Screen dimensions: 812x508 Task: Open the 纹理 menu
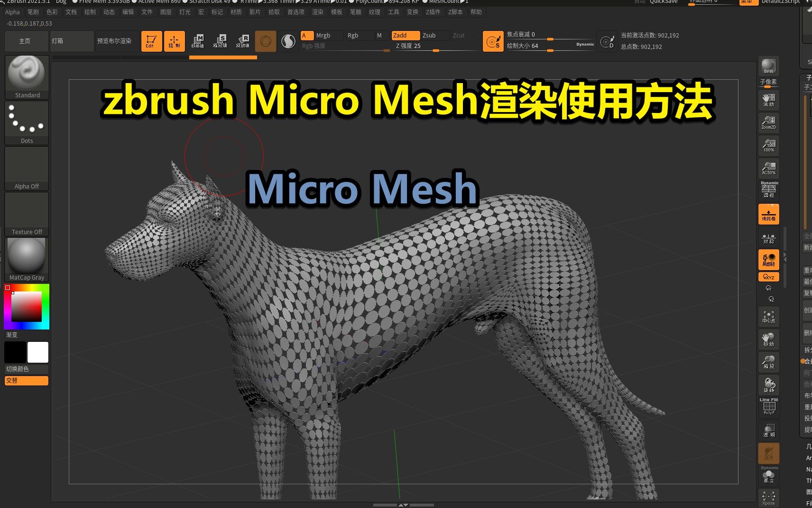pyautogui.click(x=375, y=12)
